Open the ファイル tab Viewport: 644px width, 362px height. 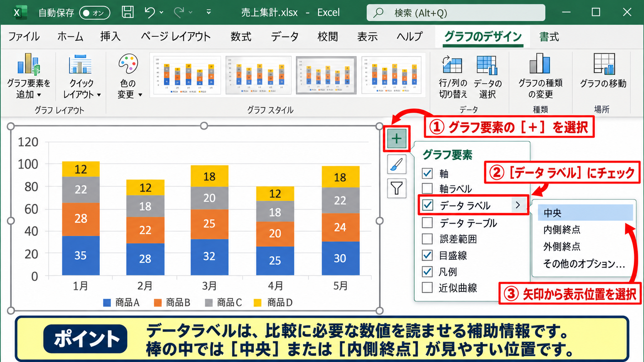[x=24, y=37]
